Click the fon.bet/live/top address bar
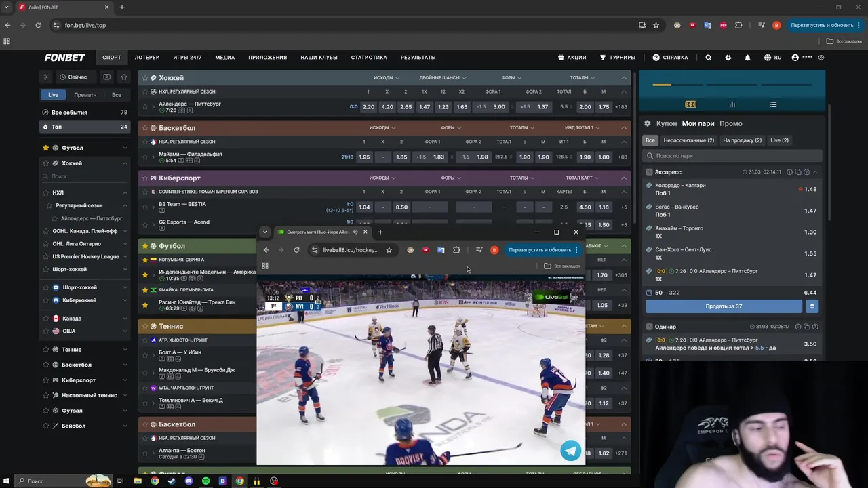The image size is (868, 488). pyautogui.click(x=342, y=25)
